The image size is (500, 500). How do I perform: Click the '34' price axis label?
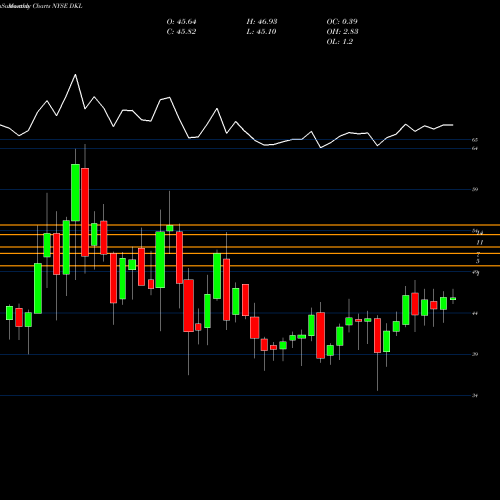(475, 396)
